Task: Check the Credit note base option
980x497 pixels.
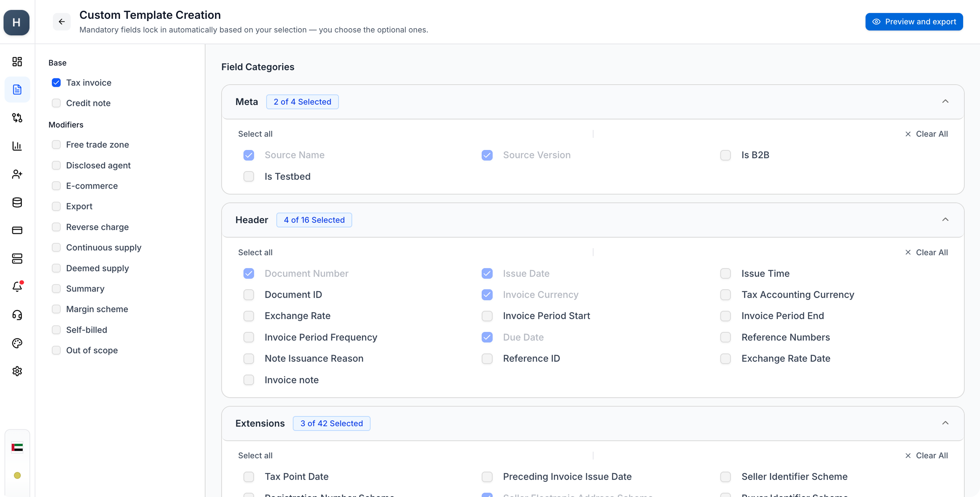Action: tap(56, 103)
